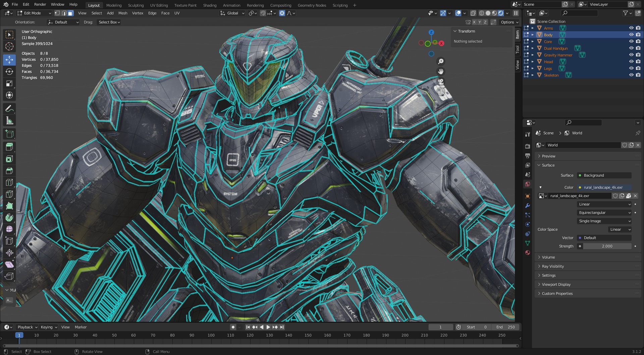
Task: Select the Add Cube tool
Action: [x=9, y=134]
